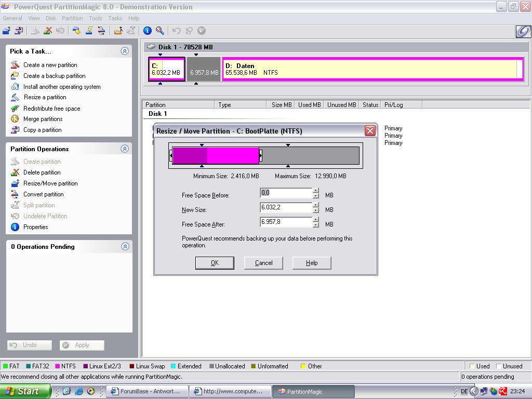Click Create a backup partition task
532x399 pixels.
[54, 76]
